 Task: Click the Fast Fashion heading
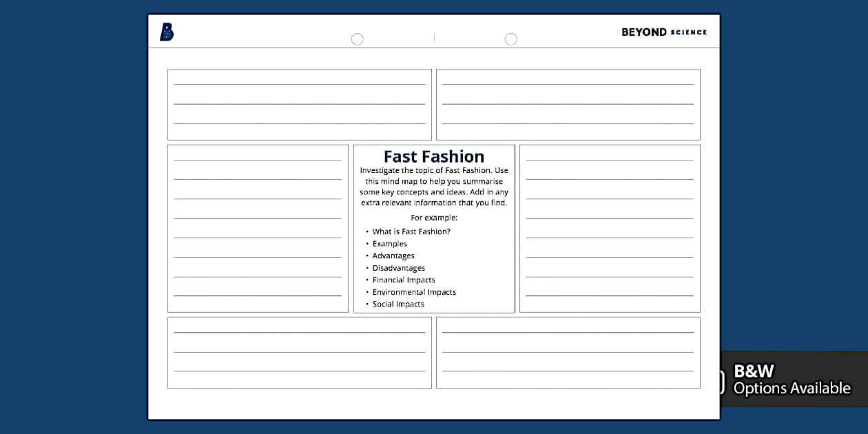[434, 156]
